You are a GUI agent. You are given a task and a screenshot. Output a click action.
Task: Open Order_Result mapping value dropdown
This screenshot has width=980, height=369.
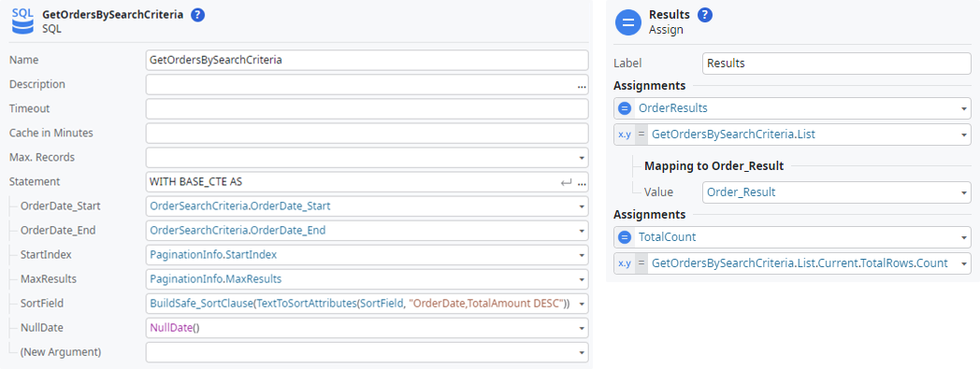(x=964, y=193)
